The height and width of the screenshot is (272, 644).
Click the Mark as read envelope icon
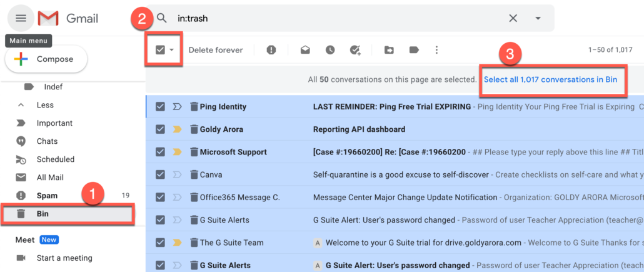305,50
